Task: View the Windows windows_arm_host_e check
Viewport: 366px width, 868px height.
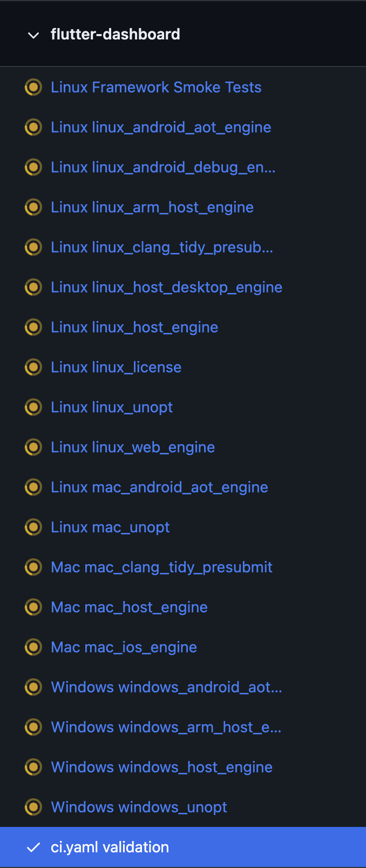Action: (166, 727)
